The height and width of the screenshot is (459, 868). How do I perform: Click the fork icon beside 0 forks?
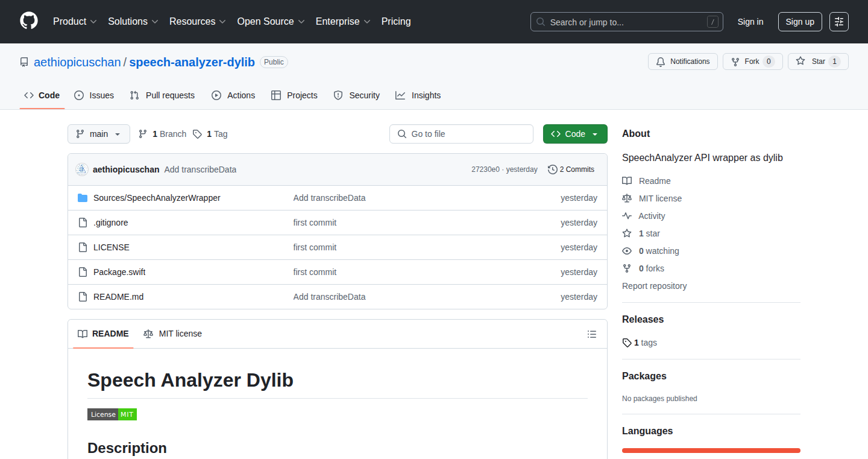click(x=627, y=268)
